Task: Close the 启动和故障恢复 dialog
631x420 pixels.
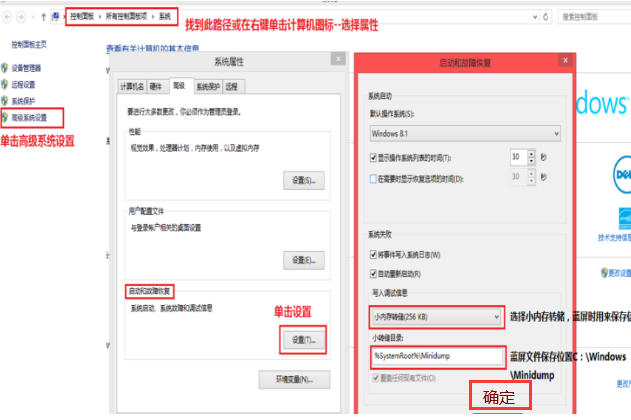Action: pyautogui.click(x=565, y=60)
